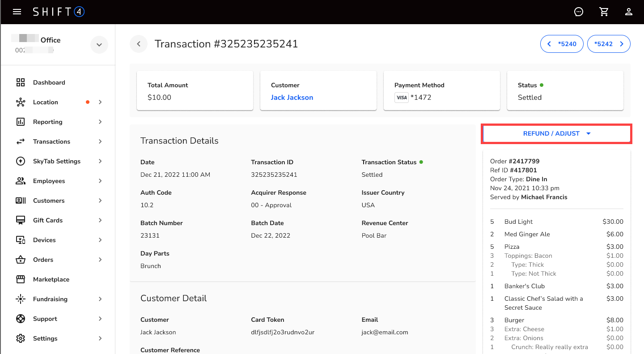The width and height of the screenshot is (644, 354).
Task: Click the Gift Cards icon in sidebar
Action: point(20,220)
